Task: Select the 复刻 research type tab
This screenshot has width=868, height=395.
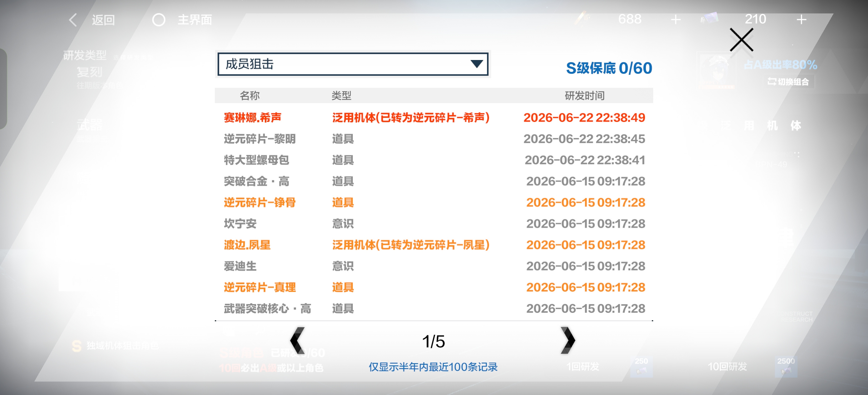Action: pyautogui.click(x=89, y=72)
